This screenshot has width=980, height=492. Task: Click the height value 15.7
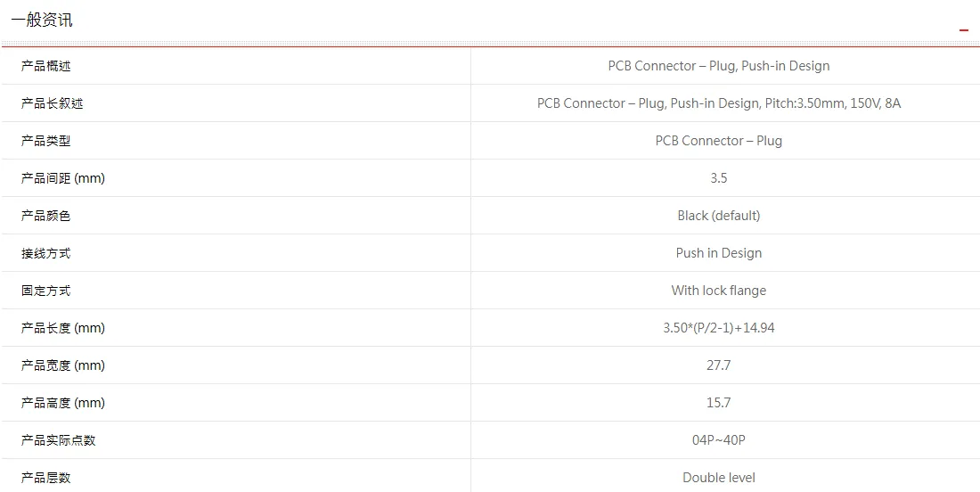tap(719, 403)
